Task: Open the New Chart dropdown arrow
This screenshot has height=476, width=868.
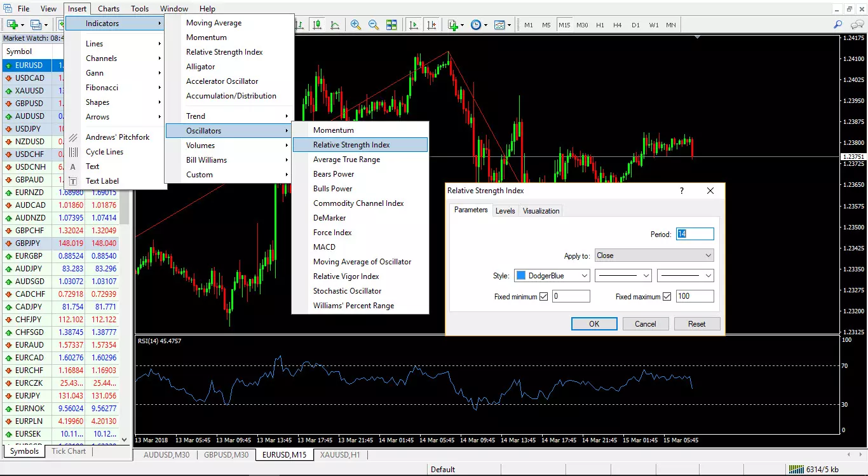Action: (x=22, y=25)
